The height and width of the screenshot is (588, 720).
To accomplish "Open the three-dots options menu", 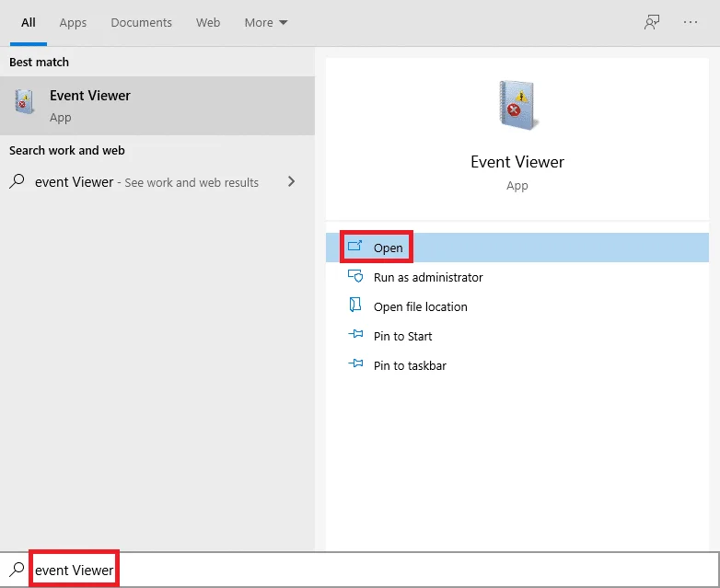I will pyautogui.click(x=691, y=22).
